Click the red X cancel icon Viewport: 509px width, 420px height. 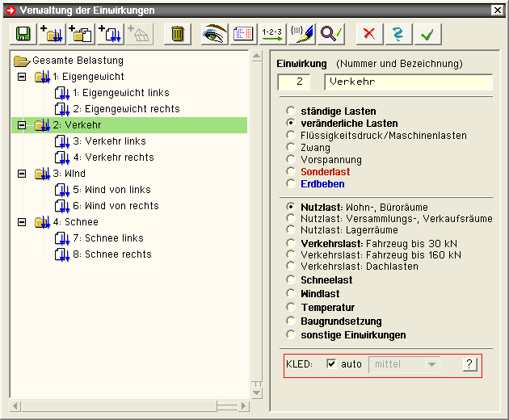[x=369, y=33]
